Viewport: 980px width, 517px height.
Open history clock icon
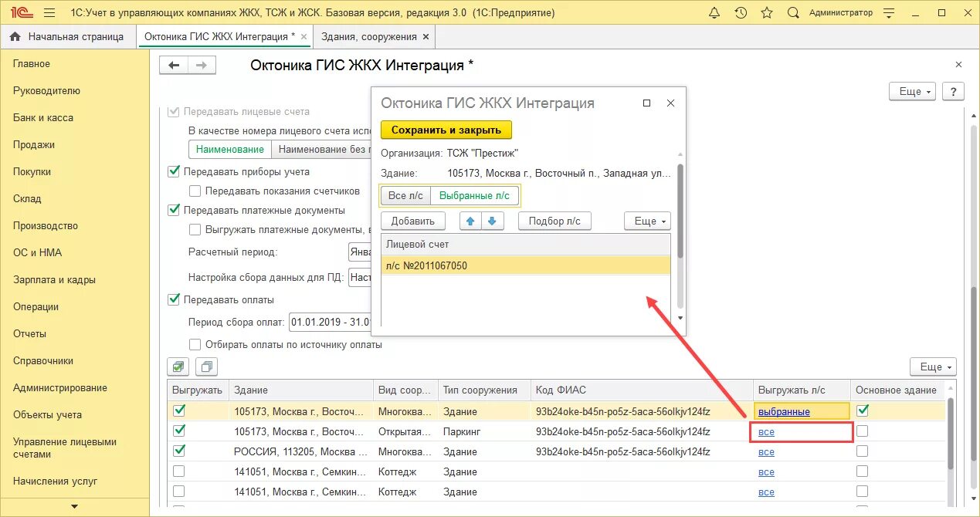741,13
